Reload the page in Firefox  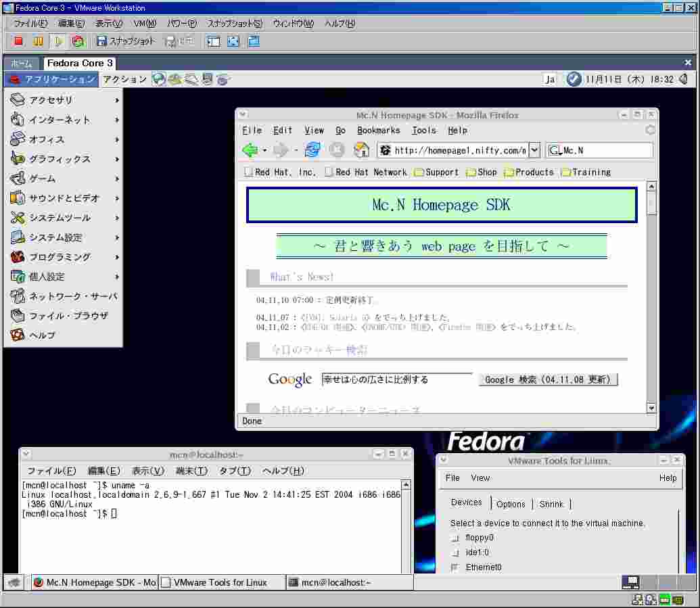tap(312, 150)
